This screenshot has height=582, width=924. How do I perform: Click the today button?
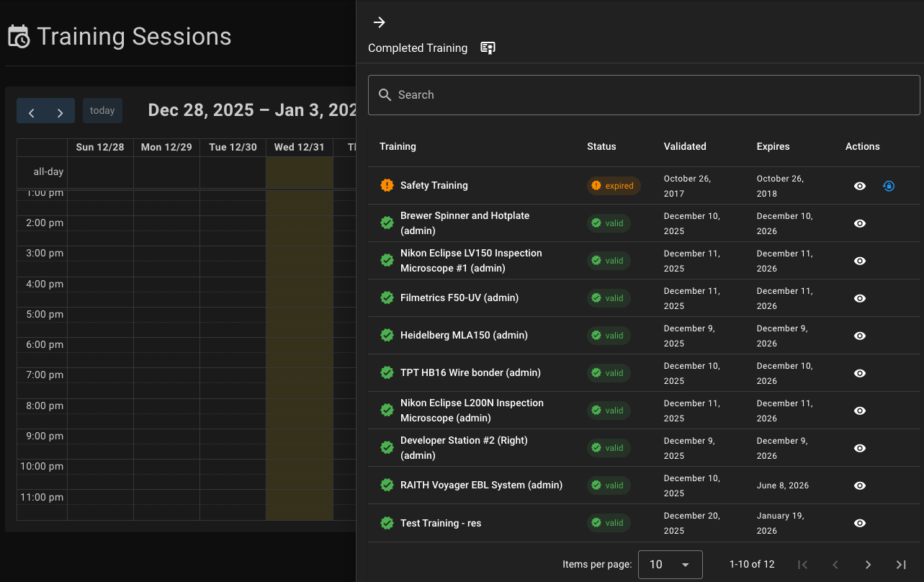click(x=102, y=111)
